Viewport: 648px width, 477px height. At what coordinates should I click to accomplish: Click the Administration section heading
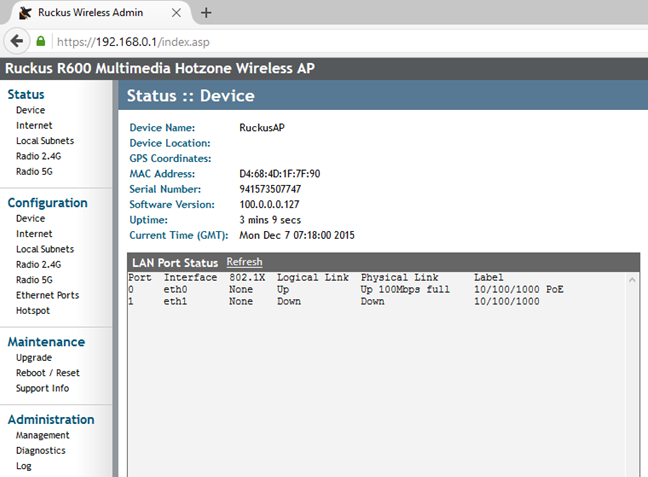tap(51, 419)
